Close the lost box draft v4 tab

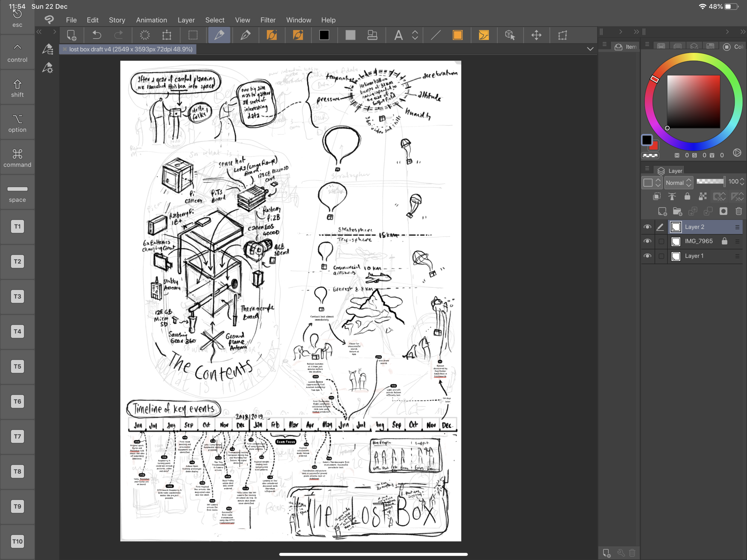click(65, 49)
